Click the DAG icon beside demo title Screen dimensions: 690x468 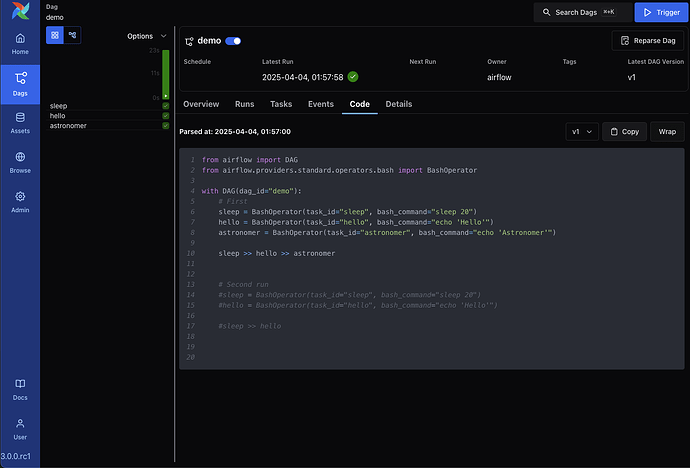point(189,41)
